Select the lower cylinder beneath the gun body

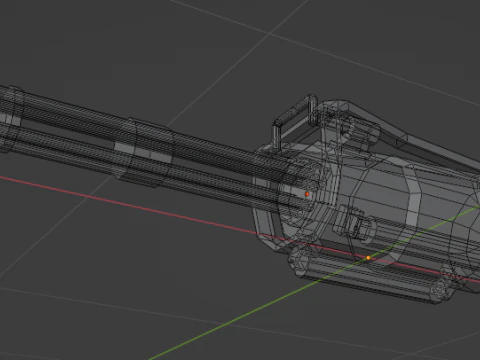coord(372,275)
